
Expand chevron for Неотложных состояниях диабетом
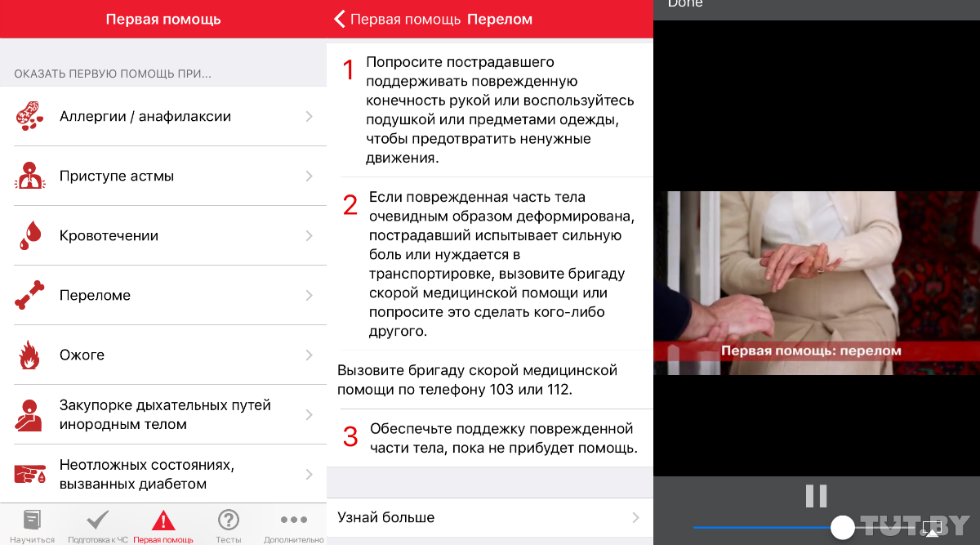pyautogui.click(x=310, y=474)
